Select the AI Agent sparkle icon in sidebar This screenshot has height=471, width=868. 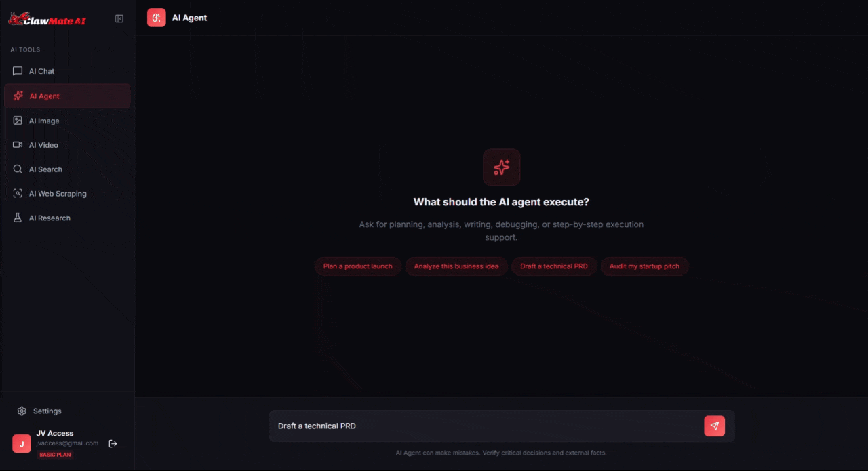18,96
